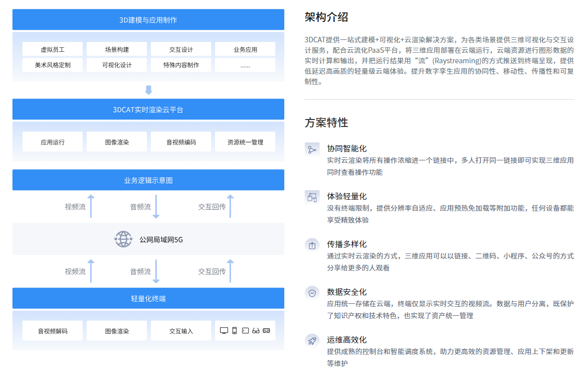588x373 pixels.
Task: Click the 可视化设计 box
Action: tap(117, 65)
